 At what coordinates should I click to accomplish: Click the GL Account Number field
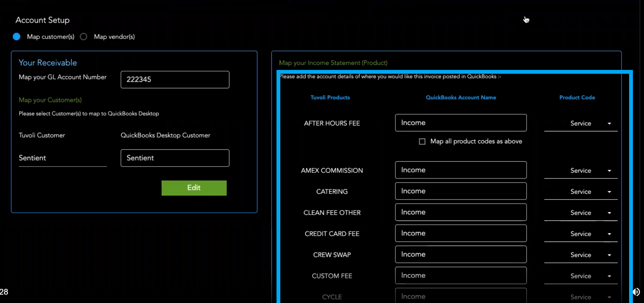point(175,79)
